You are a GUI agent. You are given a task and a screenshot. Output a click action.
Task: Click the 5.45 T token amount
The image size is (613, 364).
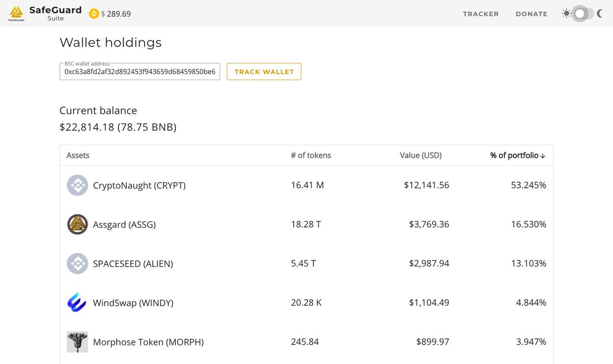(303, 263)
